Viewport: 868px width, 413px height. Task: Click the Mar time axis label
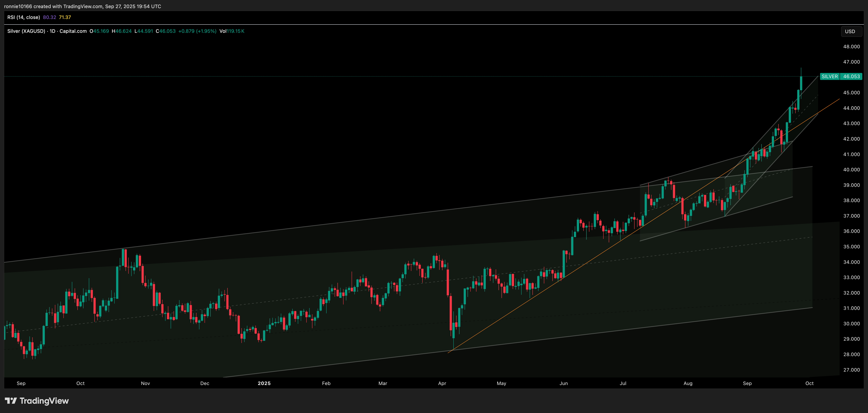click(x=383, y=383)
